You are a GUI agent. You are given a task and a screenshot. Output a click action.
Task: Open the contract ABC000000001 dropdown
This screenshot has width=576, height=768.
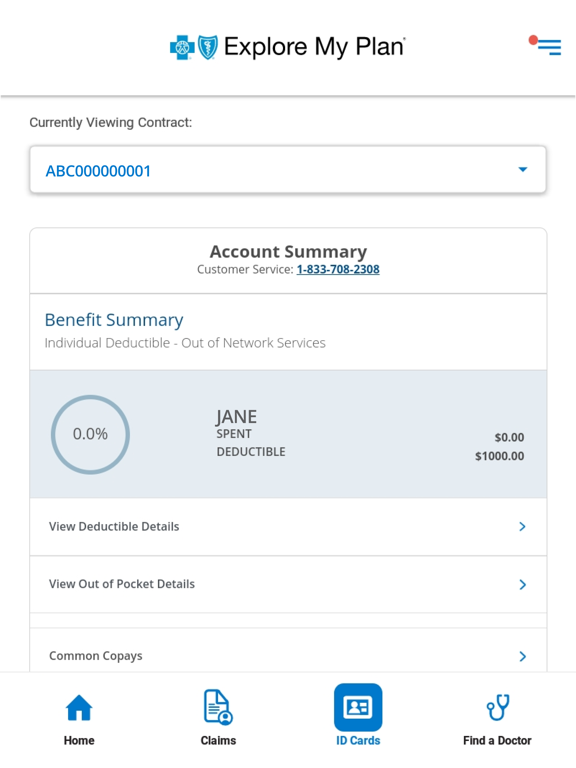click(x=288, y=170)
